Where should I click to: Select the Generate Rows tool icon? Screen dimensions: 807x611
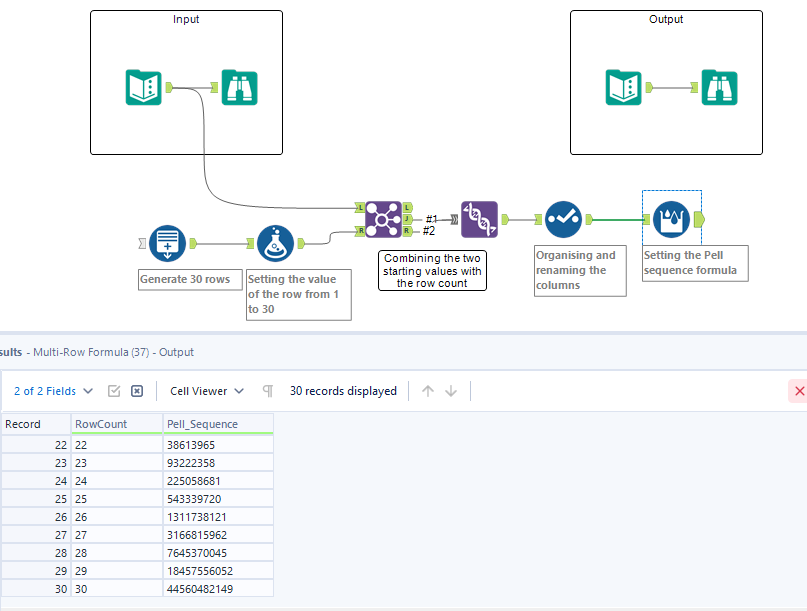(167, 243)
